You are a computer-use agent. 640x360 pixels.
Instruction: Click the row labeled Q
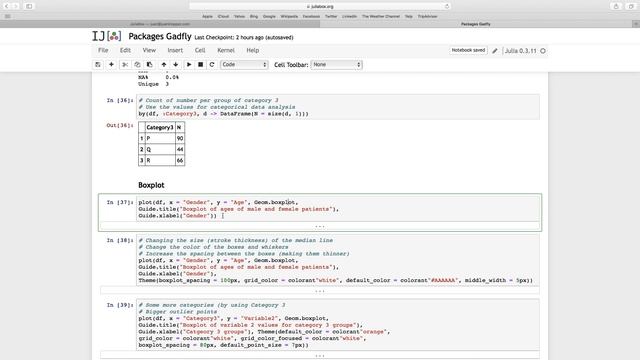[x=162, y=149]
